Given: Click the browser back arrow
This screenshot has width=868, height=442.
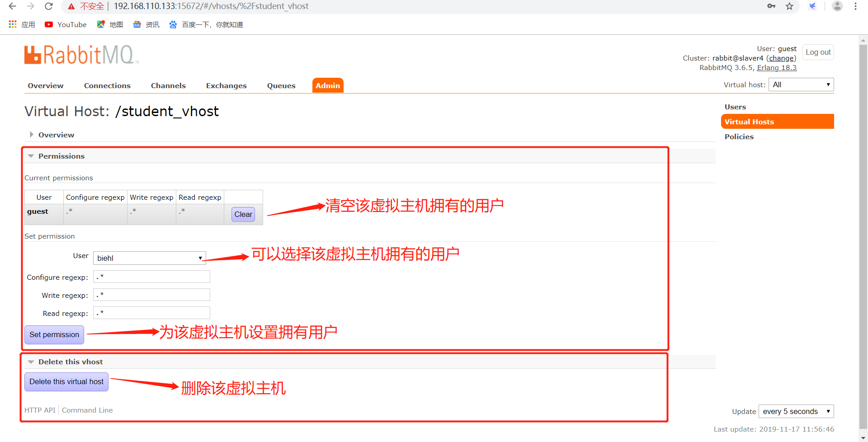Looking at the screenshot, I should click(x=12, y=6).
